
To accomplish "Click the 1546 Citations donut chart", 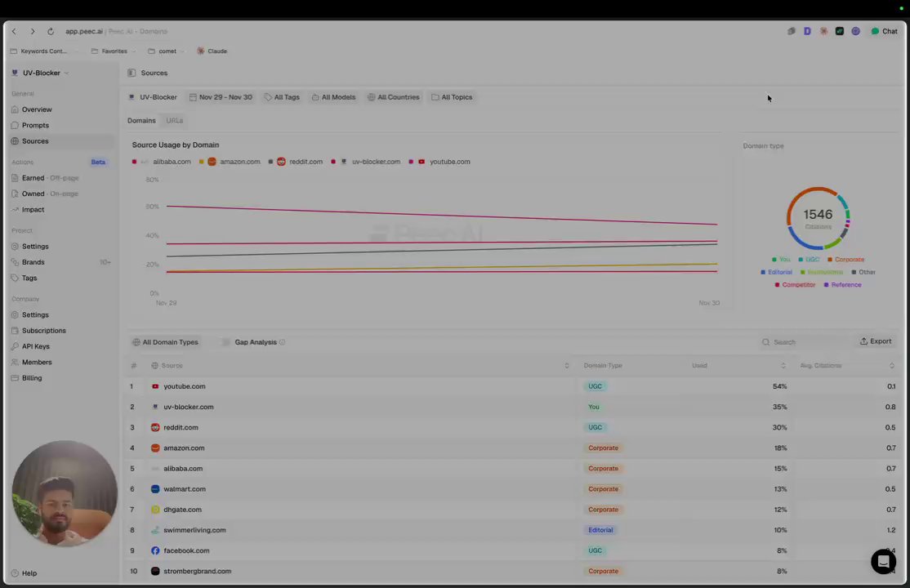I will (818, 218).
